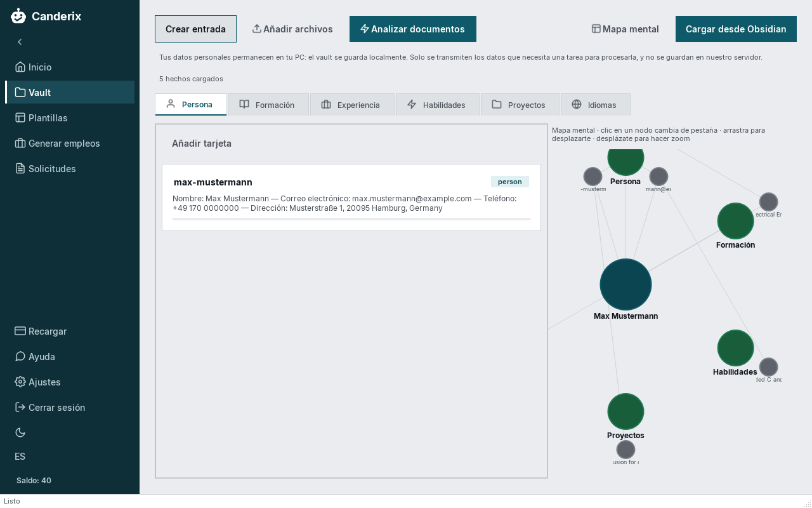The width and height of the screenshot is (812, 508).
Task: Open the Solicitudes section
Action: [70, 168]
